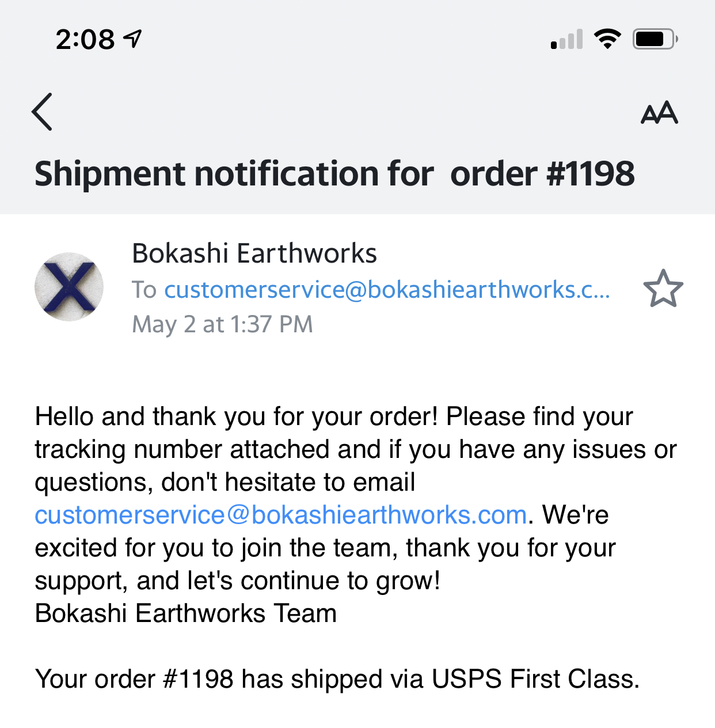Tap the Wi-Fi icon in the status bar
This screenshot has height=728, width=715.
click(x=607, y=39)
